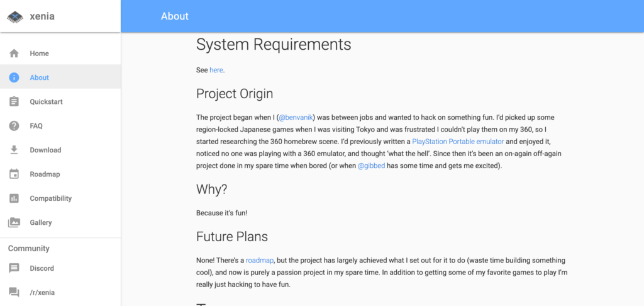
Task: Open Compatibility from the sidebar
Action: pos(60,198)
